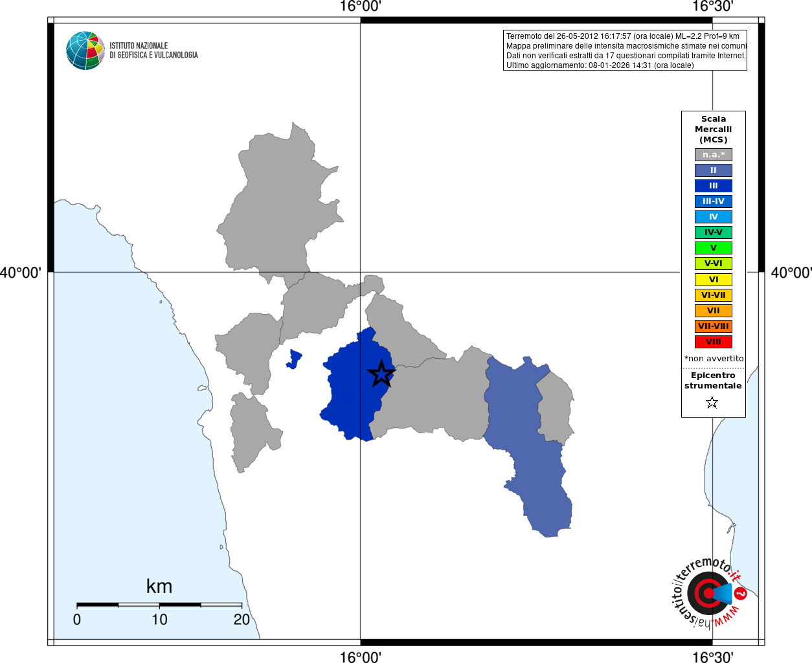Select the IV intensity legend swatch

713,217
